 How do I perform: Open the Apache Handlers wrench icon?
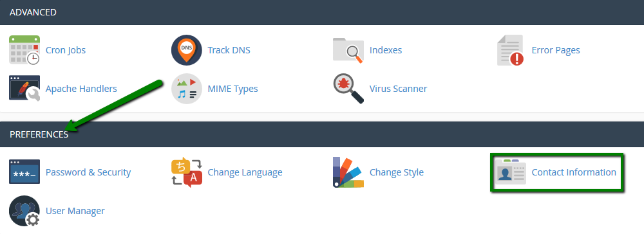point(24,89)
